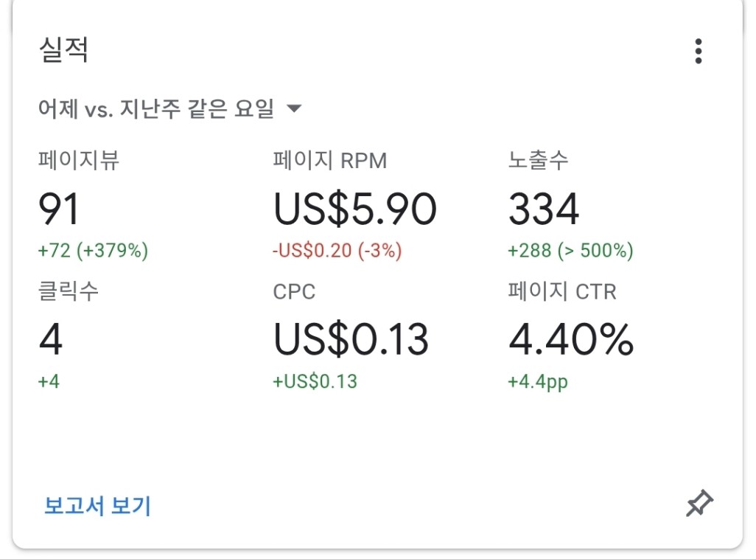The height and width of the screenshot is (559, 756).
Task: Select the 어제 vs. 지난주 같은 요일 date range text
Action: pyautogui.click(x=156, y=108)
